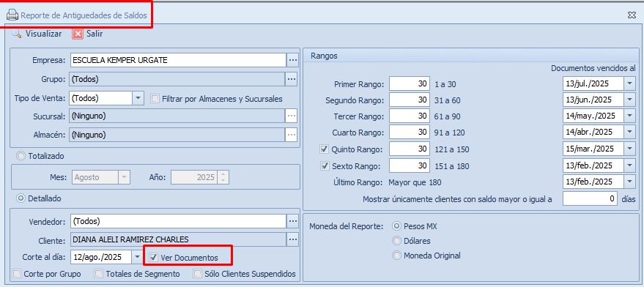644x287 pixels.
Task: Select Dólares currency option
Action: tap(396, 241)
